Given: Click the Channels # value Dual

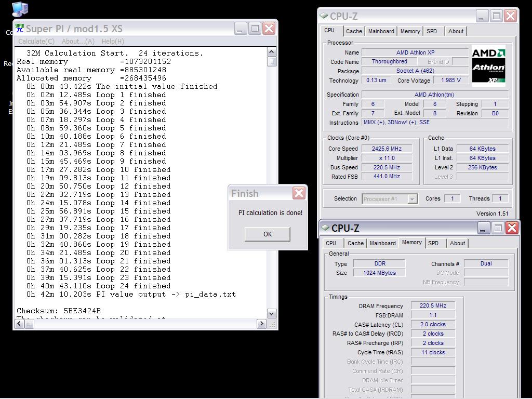Looking at the screenshot, I should [486, 263].
